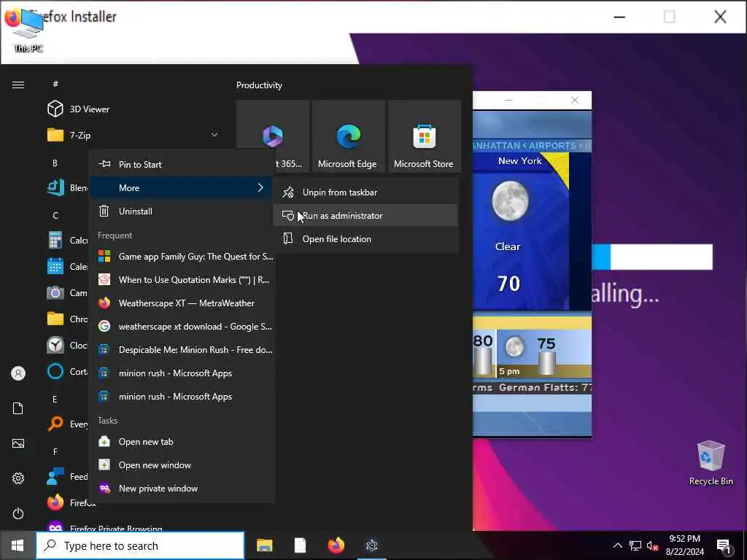The width and height of the screenshot is (747, 560).
Task: Select Pin to Start
Action: [x=182, y=164]
